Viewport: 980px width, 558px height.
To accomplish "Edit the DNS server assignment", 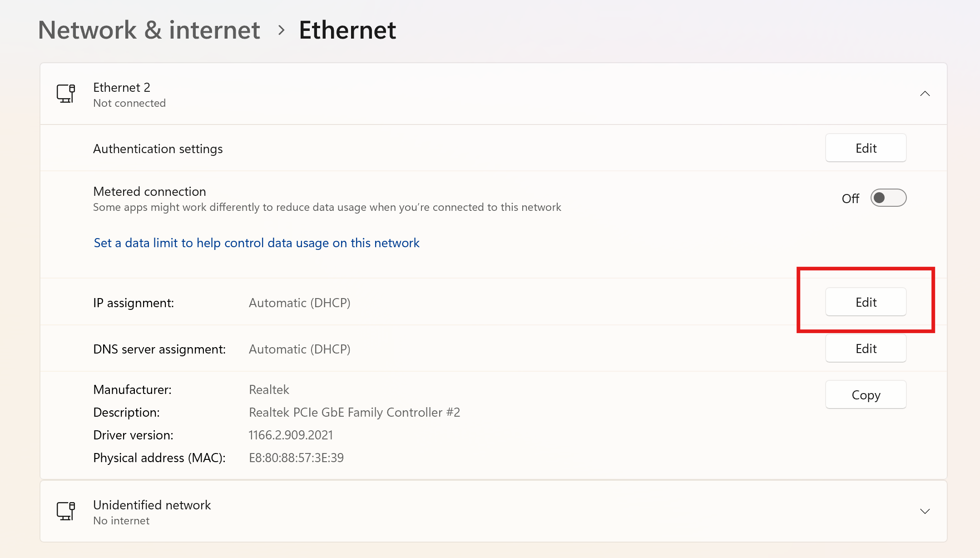I will pos(866,349).
